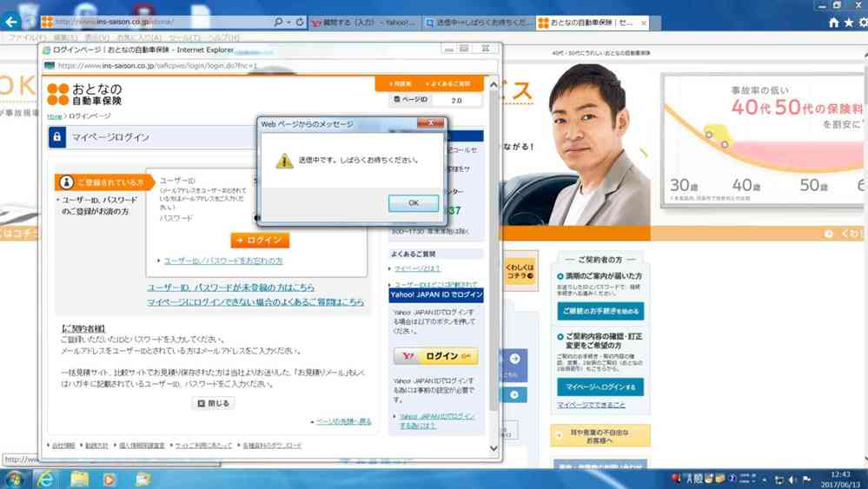Image resolution: width=868 pixels, height=489 pixels.
Task: Click the おとなの自動車保険 logo in the popup
Action: pyautogui.click(x=84, y=94)
